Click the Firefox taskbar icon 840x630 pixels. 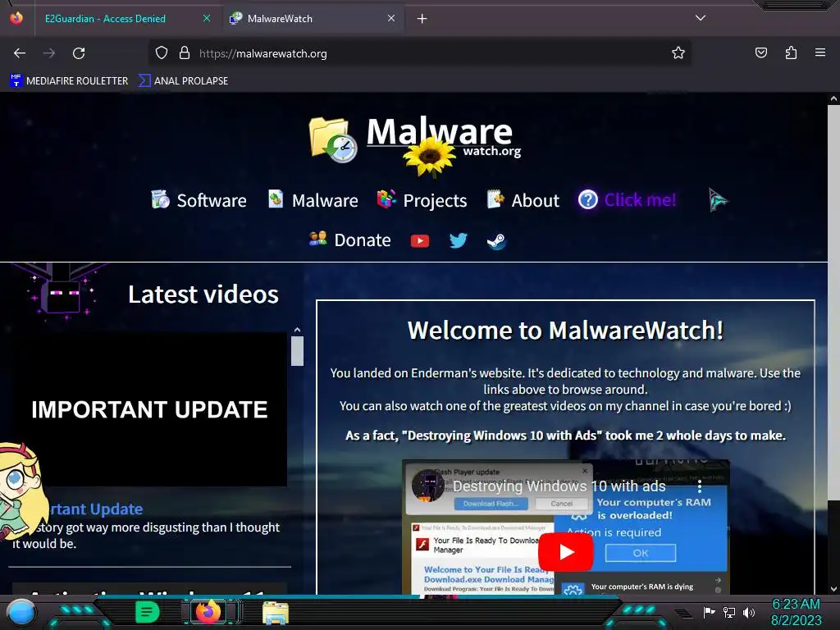click(208, 612)
